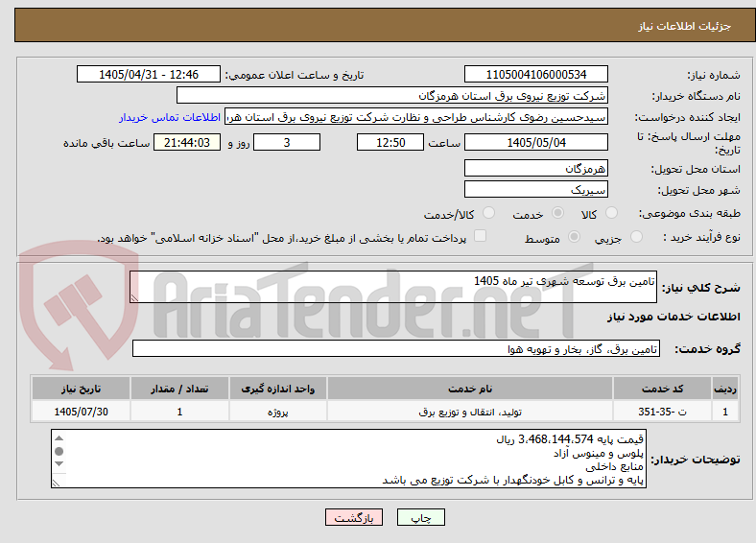The image size is (756, 543).
Task: Click the کد خدمت column header
Action: [663, 389]
